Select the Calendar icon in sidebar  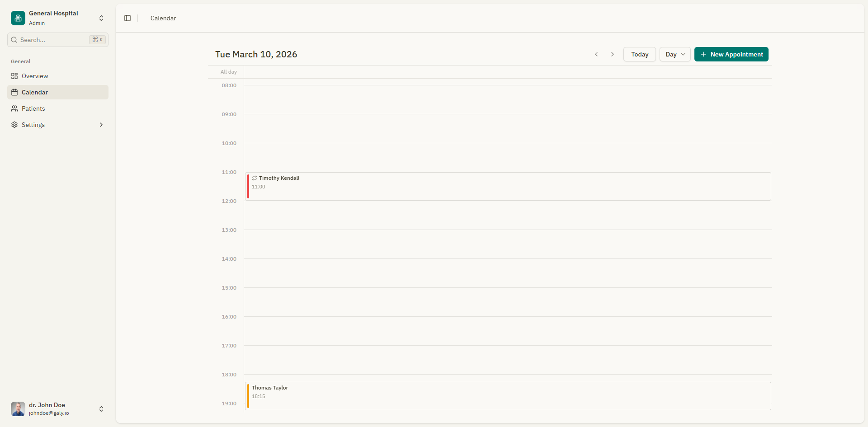pyautogui.click(x=14, y=92)
